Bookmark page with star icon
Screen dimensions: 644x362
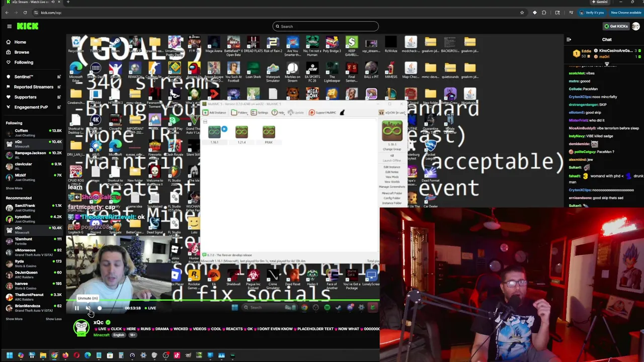tap(522, 13)
